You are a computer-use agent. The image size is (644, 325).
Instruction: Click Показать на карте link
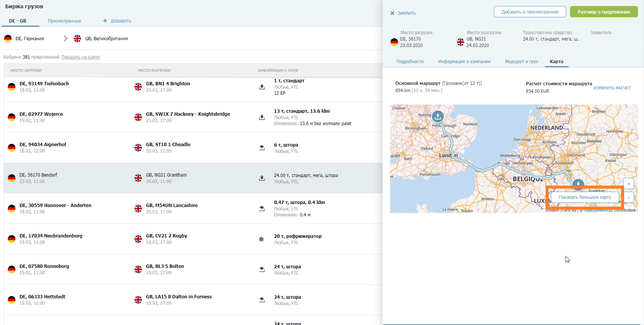[x=80, y=57]
